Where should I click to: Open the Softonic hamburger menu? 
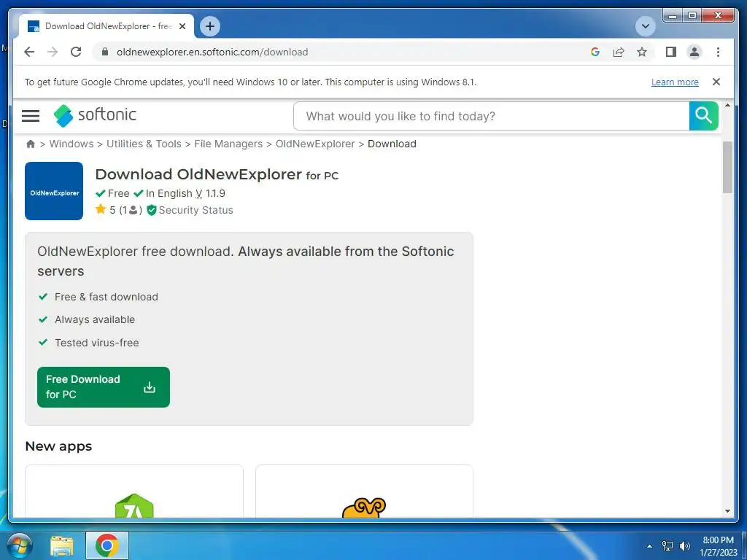pos(31,116)
